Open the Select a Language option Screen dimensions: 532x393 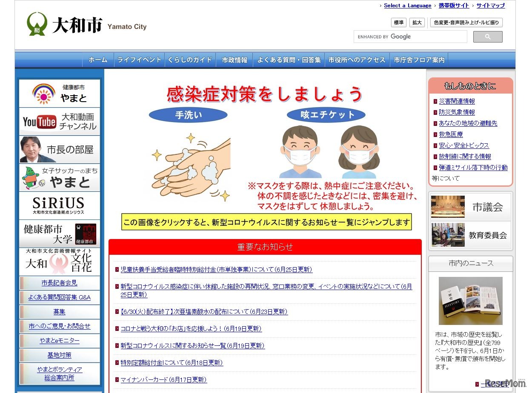pos(408,6)
